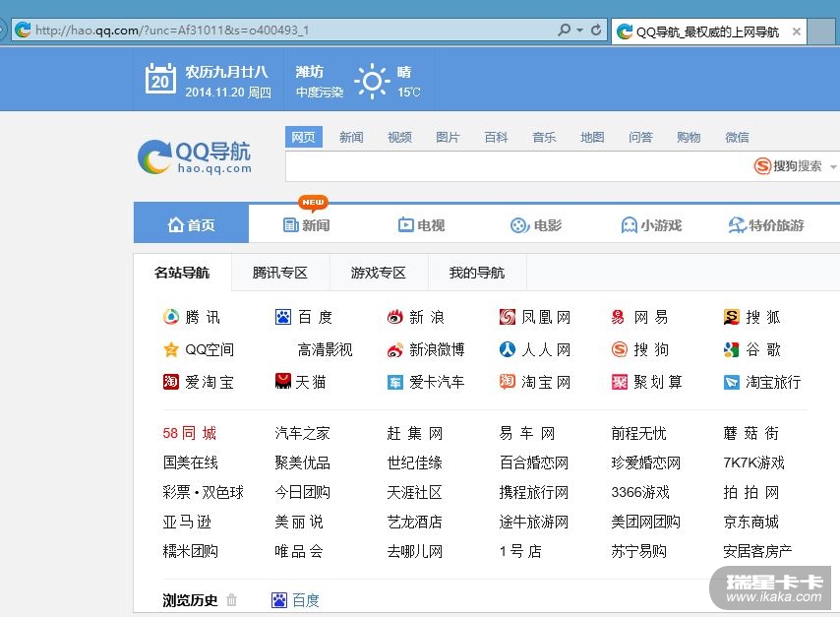Click the 爱卡汽车 blue icon
840x617 pixels.
click(394, 383)
